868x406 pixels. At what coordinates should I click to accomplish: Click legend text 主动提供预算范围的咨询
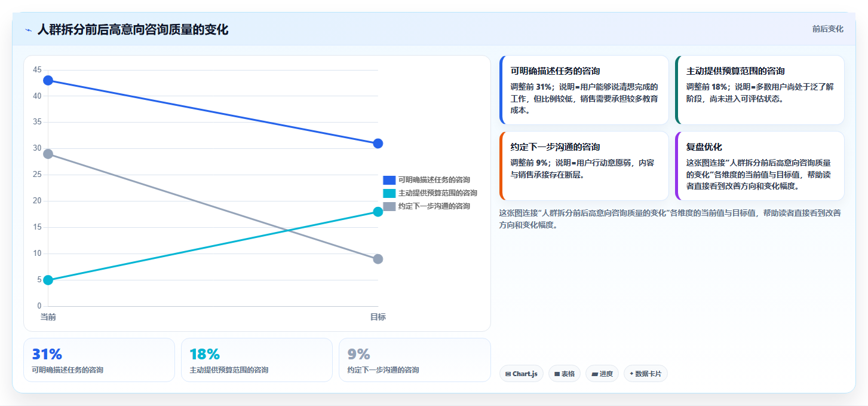438,193
